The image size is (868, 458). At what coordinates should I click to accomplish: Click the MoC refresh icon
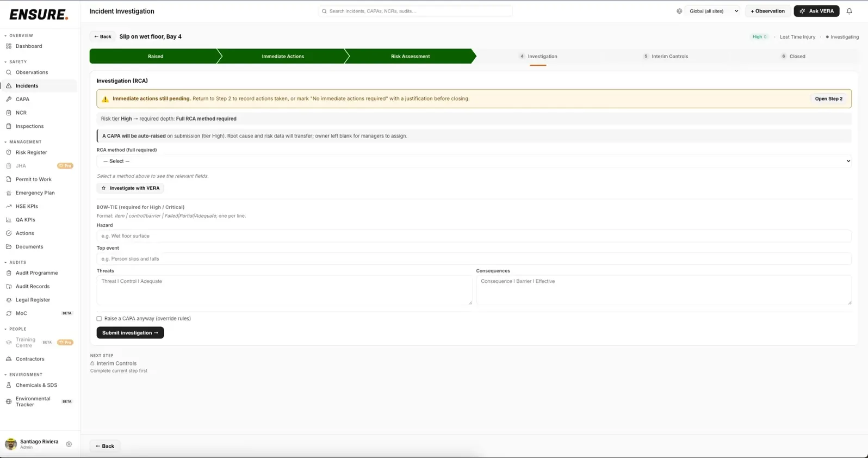[9, 313]
